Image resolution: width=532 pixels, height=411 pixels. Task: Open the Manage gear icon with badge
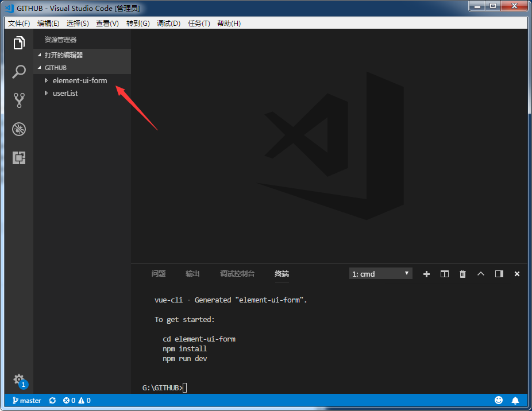pos(20,381)
